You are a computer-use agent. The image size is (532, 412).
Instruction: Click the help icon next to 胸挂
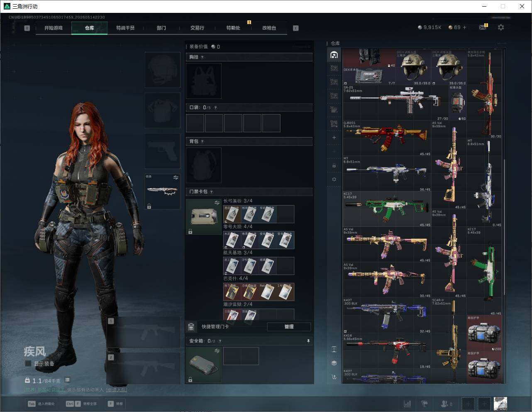click(x=202, y=57)
